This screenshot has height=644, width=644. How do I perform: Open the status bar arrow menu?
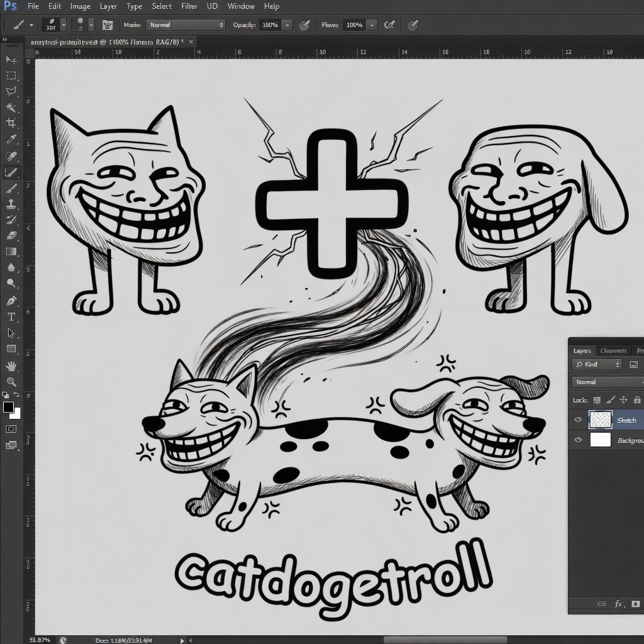pos(182,640)
